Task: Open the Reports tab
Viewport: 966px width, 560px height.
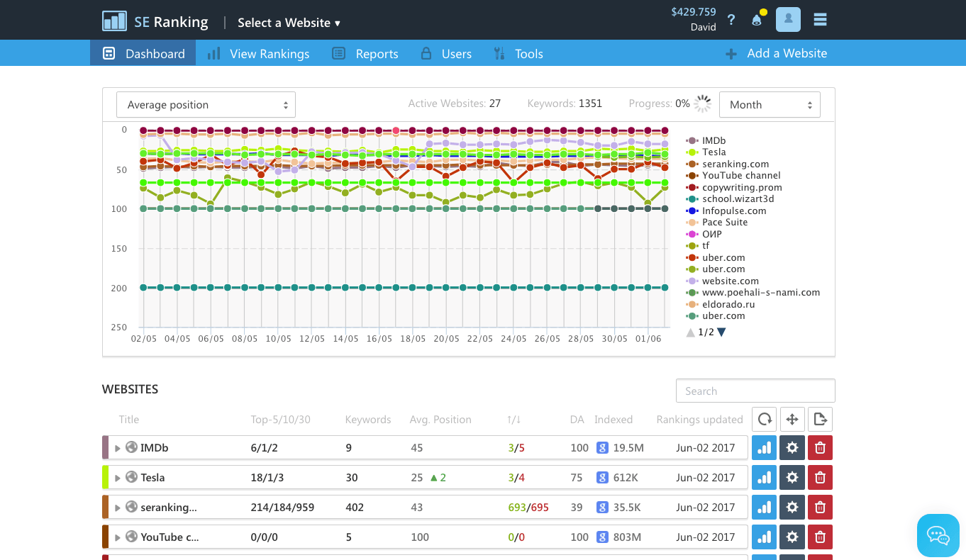Action: click(x=365, y=53)
